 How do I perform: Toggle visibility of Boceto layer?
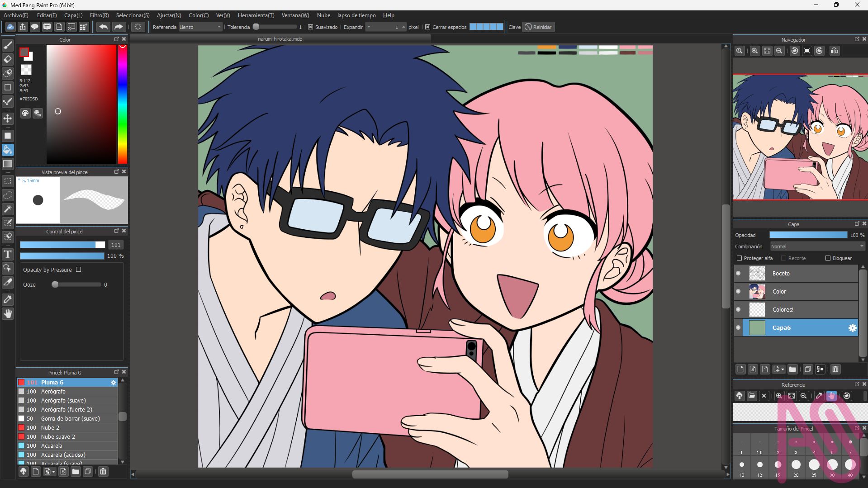(739, 273)
